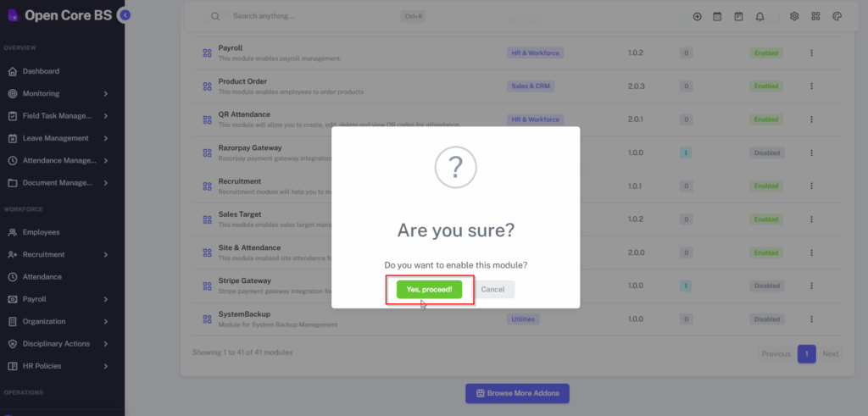Viewport: 868px width, 416px height.
Task: Open the Organization menu item
Action: coord(44,321)
